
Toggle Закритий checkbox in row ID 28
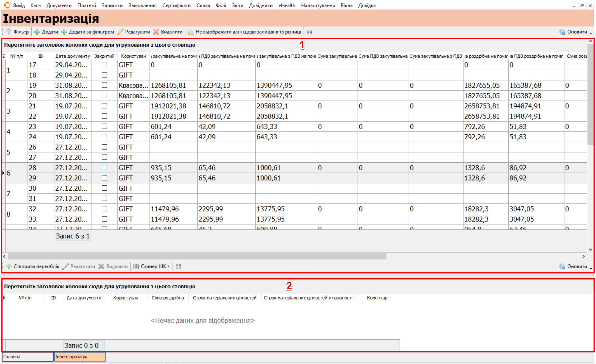coord(104,168)
